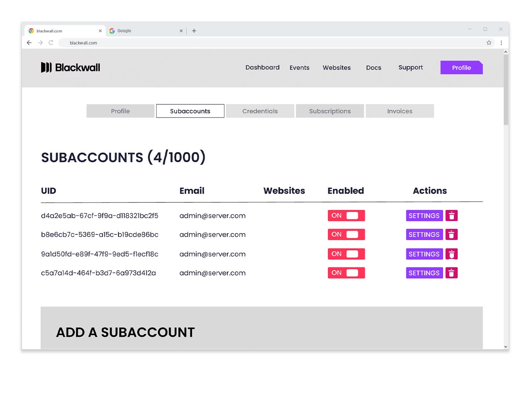
Task: Click the ADD A SUBACCOUNT heading
Action: pos(126,332)
